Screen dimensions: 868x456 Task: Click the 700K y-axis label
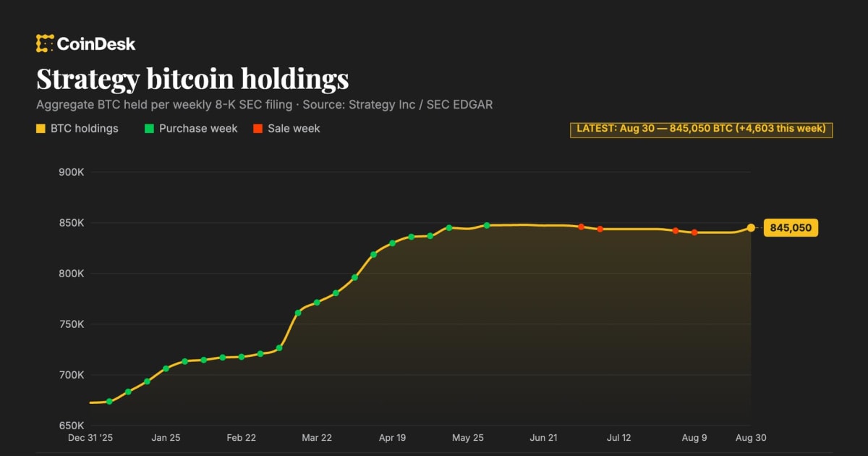pos(71,375)
